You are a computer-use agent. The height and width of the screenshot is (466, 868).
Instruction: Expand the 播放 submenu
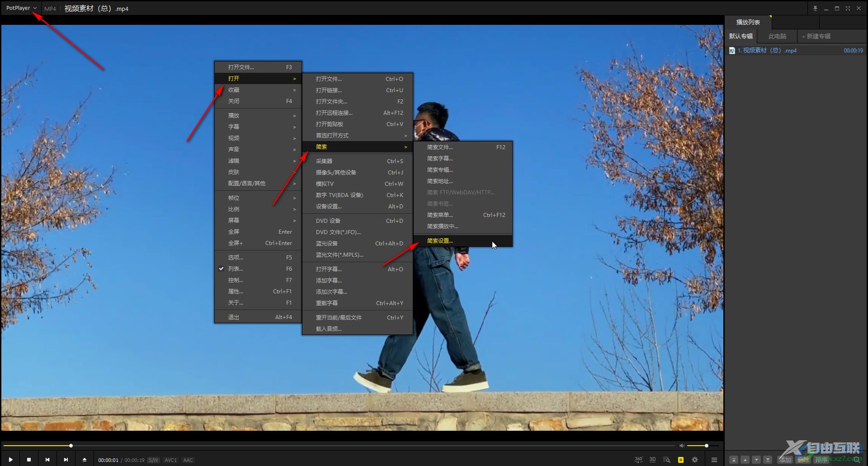[x=258, y=116]
